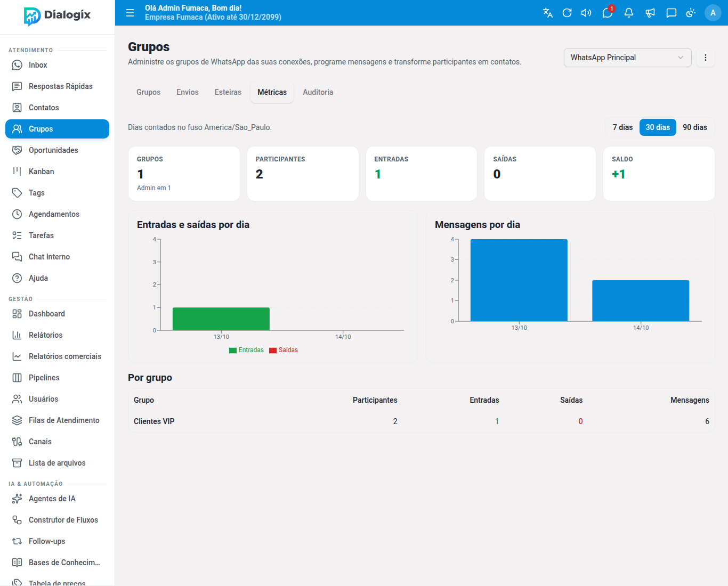Open the three-dot options menu

coord(706,58)
